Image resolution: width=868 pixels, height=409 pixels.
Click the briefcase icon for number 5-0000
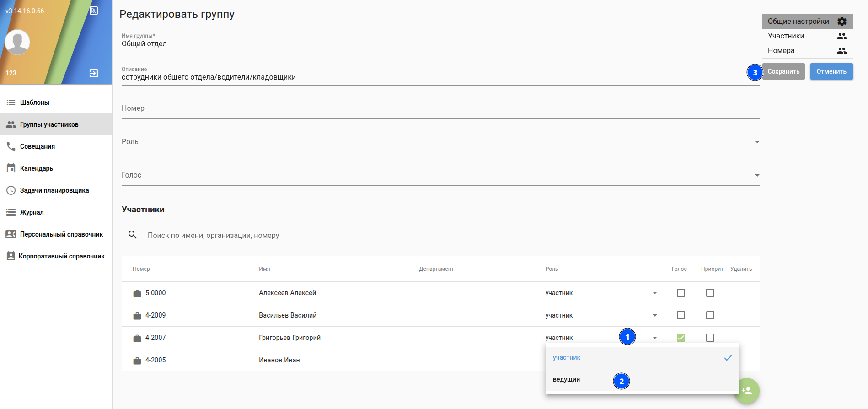click(137, 293)
